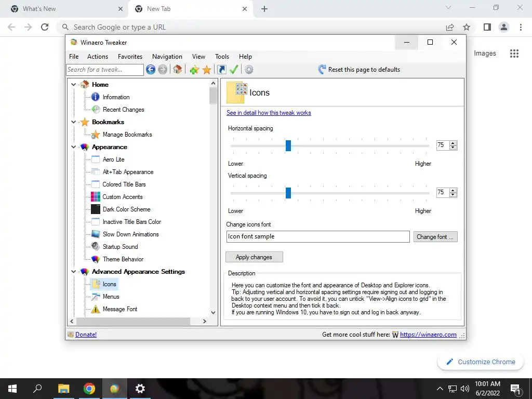Click the green checkmark toolbar icon
Image resolution: width=532 pixels, height=399 pixels.
point(234,70)
